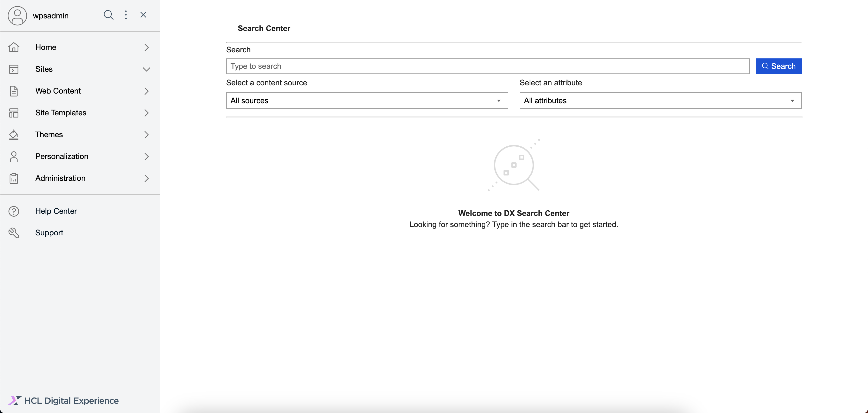
Task: Close the navigation panel with X
Action: tap(144, 15)
